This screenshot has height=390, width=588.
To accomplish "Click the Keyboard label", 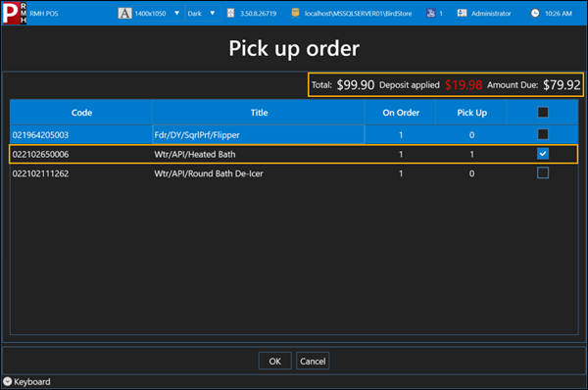I will (32, 382).
